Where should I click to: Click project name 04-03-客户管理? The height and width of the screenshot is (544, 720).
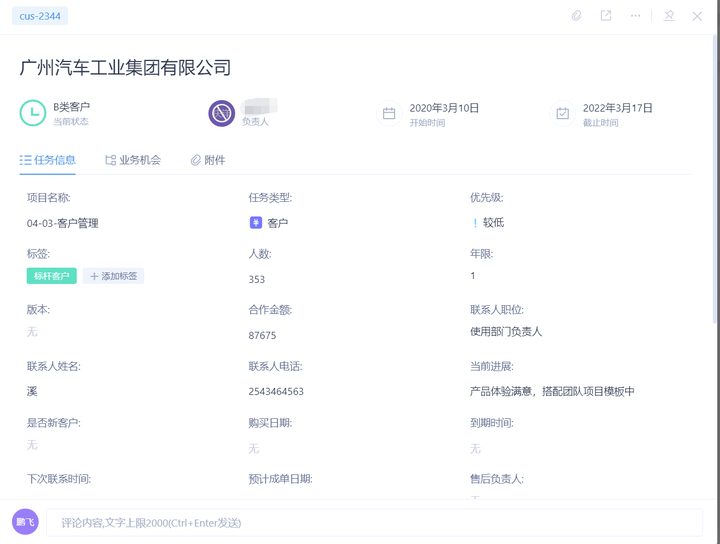click(62, 224)
